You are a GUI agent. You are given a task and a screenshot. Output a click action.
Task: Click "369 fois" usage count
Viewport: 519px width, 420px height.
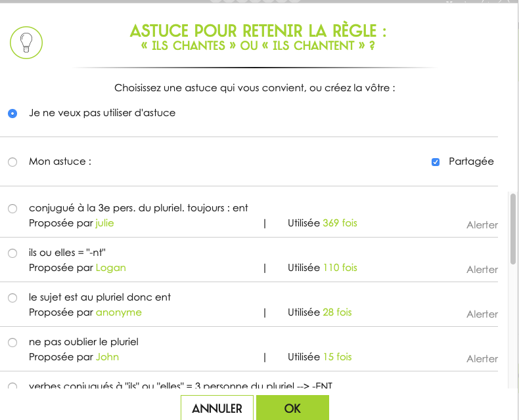[x=340, y=223]
